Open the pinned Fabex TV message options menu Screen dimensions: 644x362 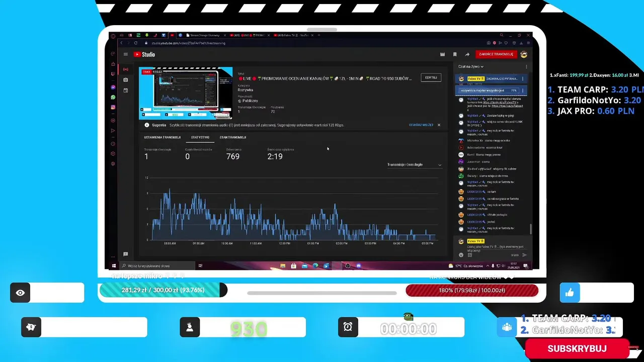523,79
